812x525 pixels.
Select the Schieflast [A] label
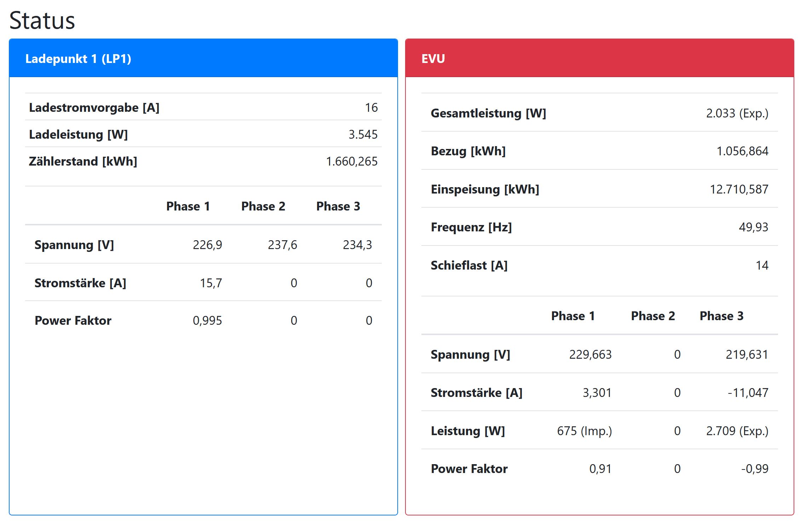click(x=469, y=265)
